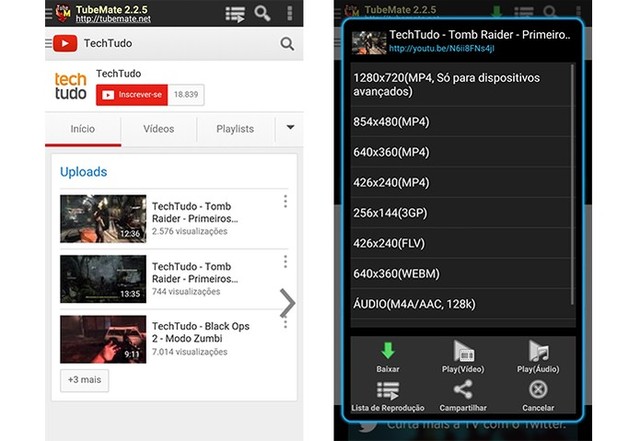This screenshot has width=640, height=441.
Task: Tap the TechTudo - Black Ops 2 title
Action: coord(200,332)
